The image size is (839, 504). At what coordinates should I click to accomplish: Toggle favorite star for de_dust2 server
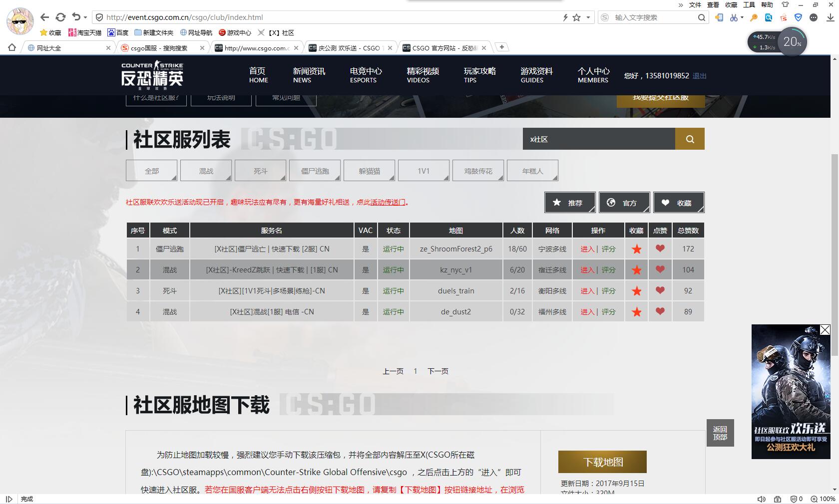[636, 312]
